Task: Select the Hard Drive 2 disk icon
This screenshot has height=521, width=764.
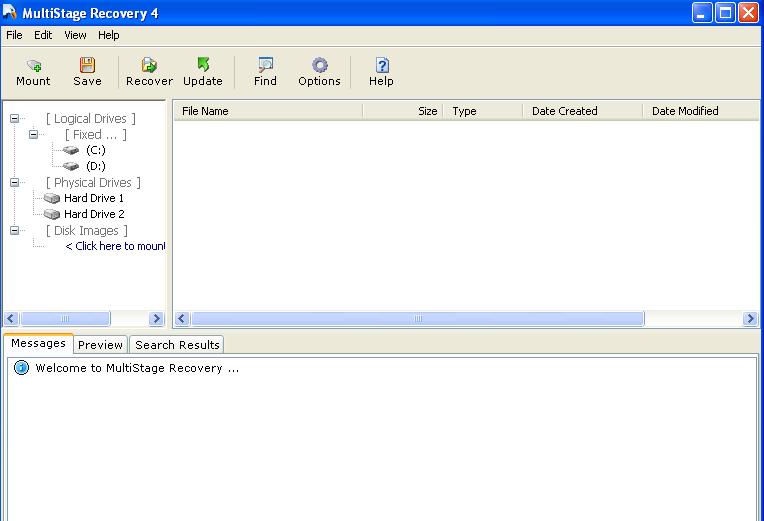Action: (52, 214)
